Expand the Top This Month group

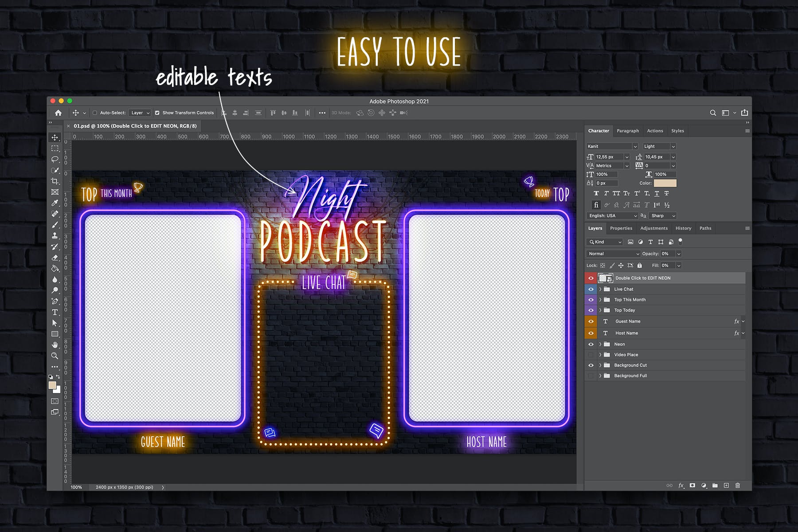(600, 300)
